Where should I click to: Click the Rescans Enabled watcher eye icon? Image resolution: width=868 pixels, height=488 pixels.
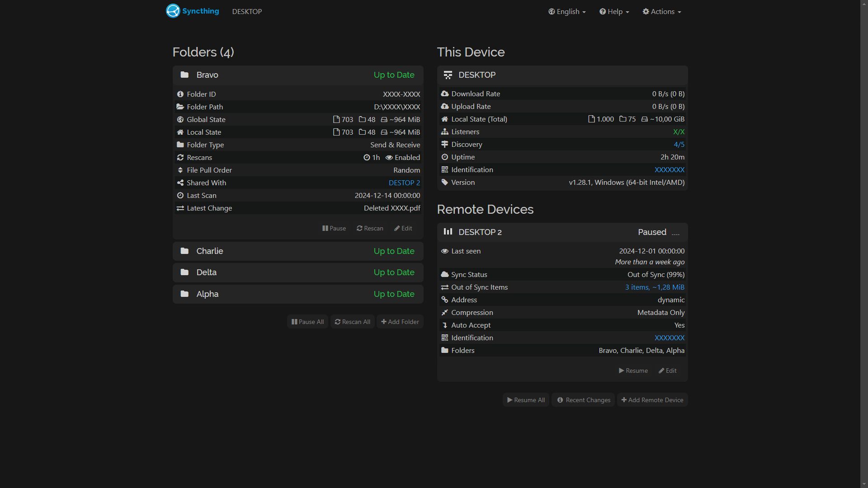tap(389, 157)
